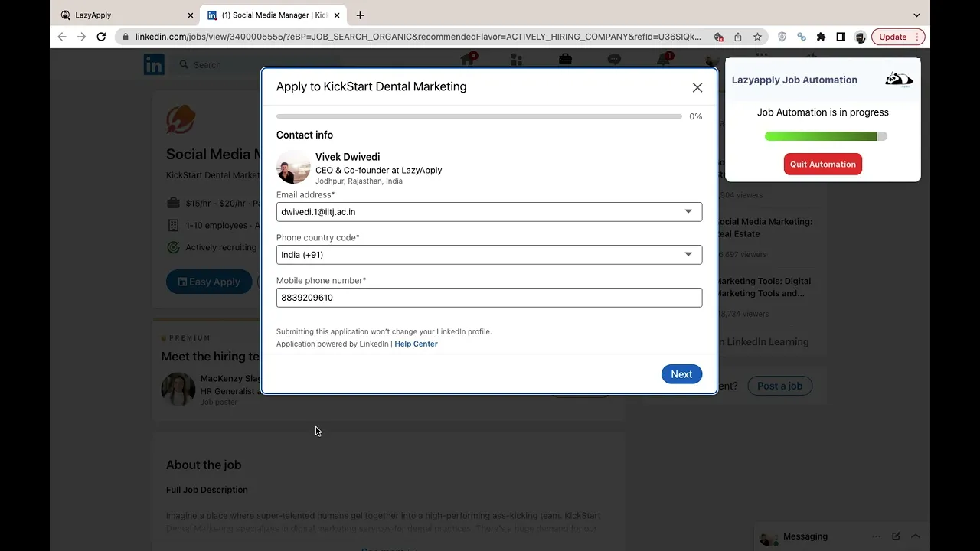This screenshot has height=551, width=980.
Task: Click the address bar URL
Action: coord(417,37)
